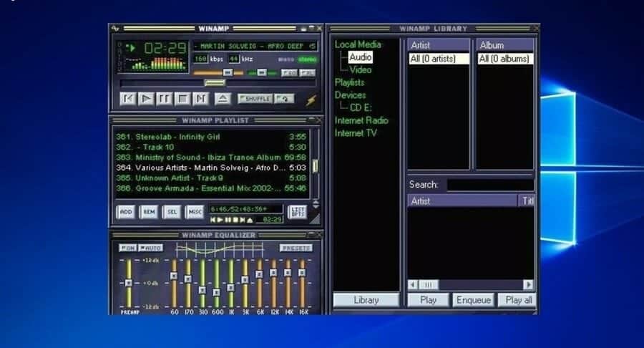Viewport: 644px width, 348px height.
Task: Select Video under Local Media
Action: (x=361, y=70)
